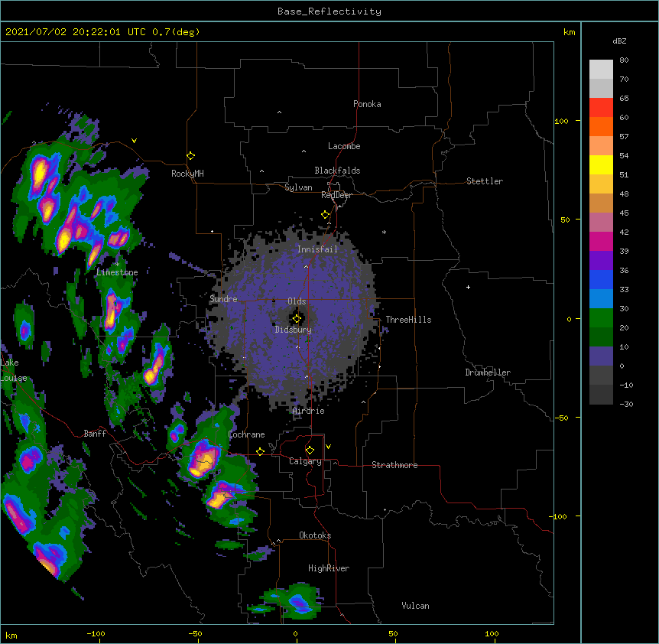This screenshot has height=644, width=659.
Task: Click the Calgary city label
Action: (306, 461)
